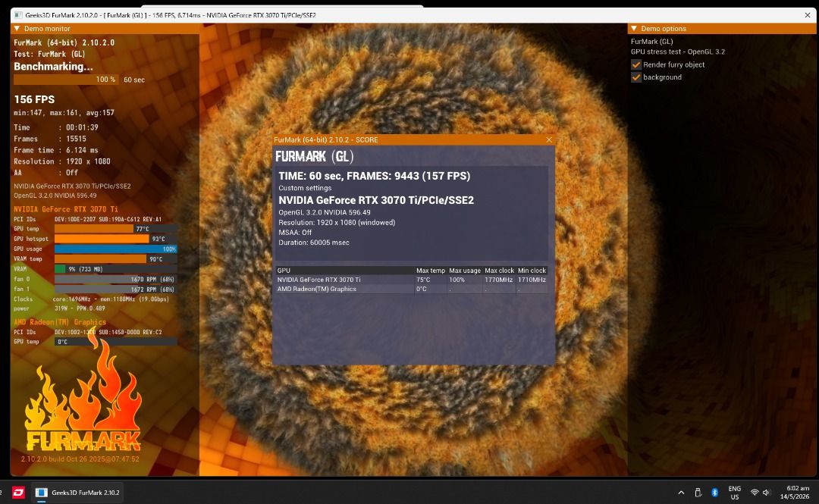Open the red app icon in taskbar

pyautogui.click(x=18, y=493)
